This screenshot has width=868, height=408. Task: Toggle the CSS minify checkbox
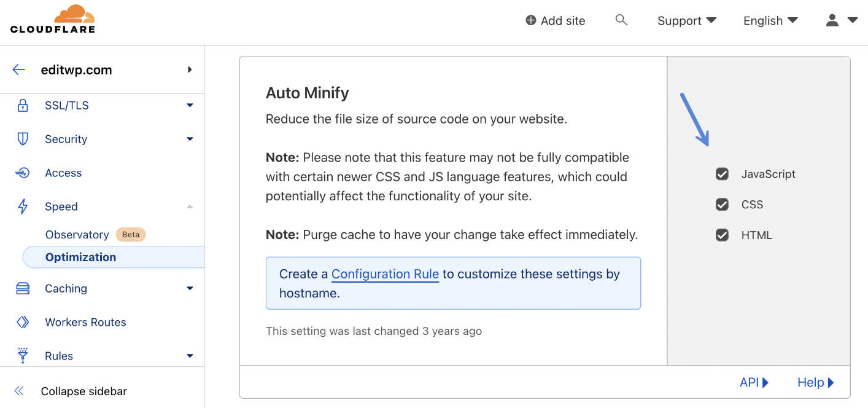point(722,204)
